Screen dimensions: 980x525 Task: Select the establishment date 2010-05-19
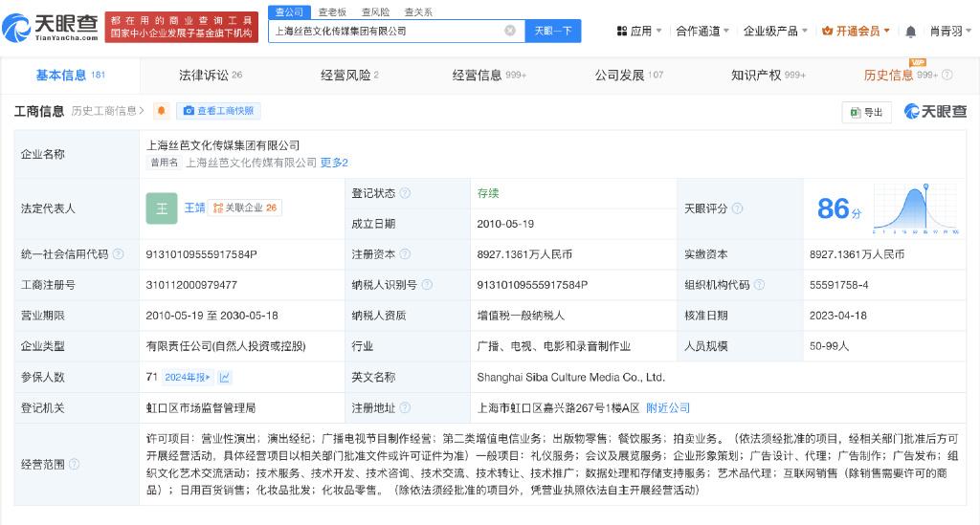coord(505,224)
